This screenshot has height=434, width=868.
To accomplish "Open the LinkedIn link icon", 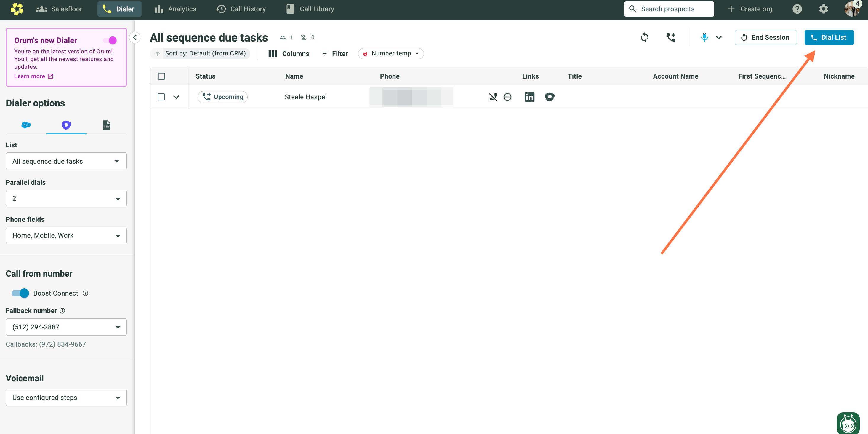I will point(530,97).
